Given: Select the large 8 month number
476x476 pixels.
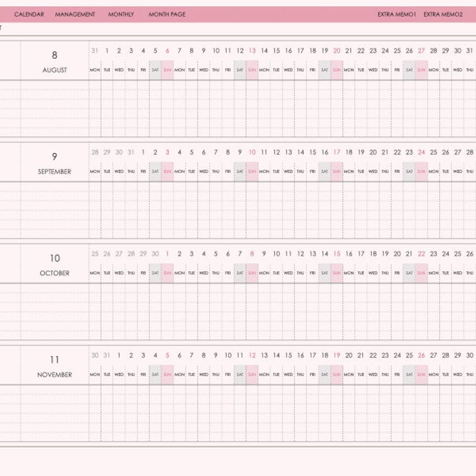Looking at the screenshot, I should click(x=55, y=55).
